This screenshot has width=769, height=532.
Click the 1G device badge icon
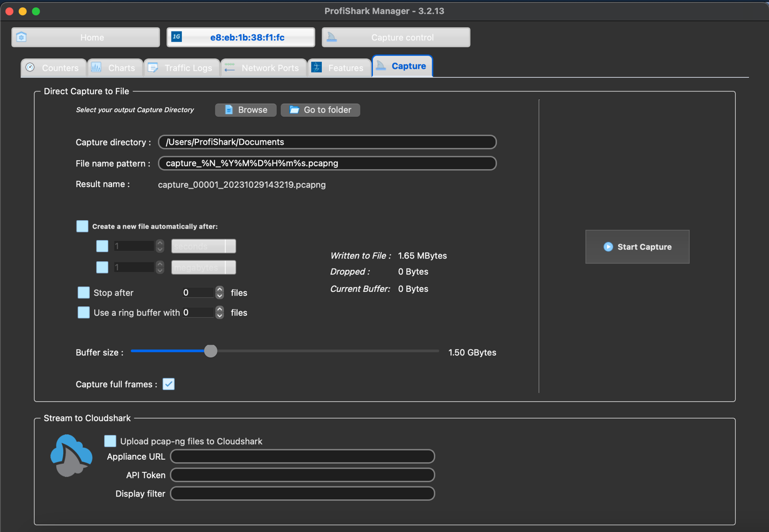tap(176, 37)
